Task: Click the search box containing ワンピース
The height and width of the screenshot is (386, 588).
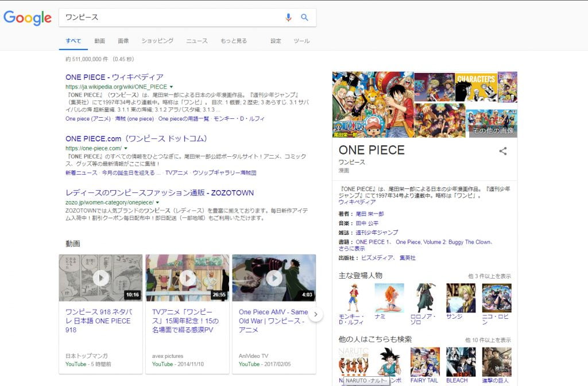Action: pyautogui.click(x=172, y=17)
